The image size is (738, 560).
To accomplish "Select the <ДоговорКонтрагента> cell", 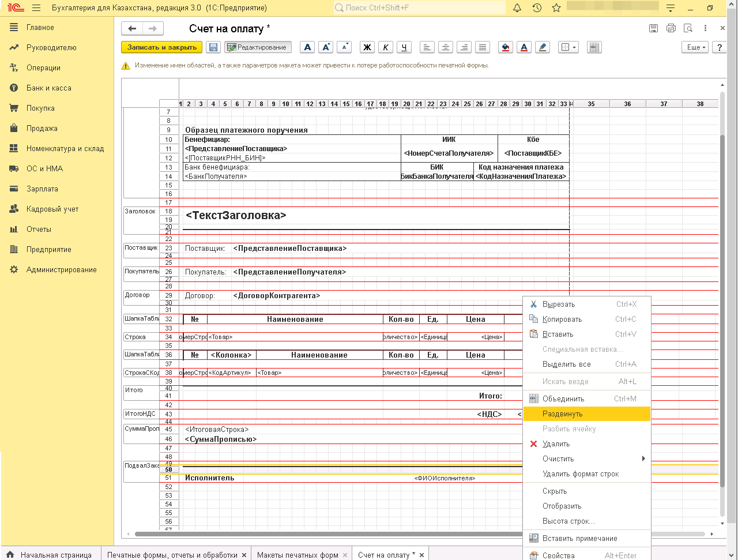I will click(276, 295).
